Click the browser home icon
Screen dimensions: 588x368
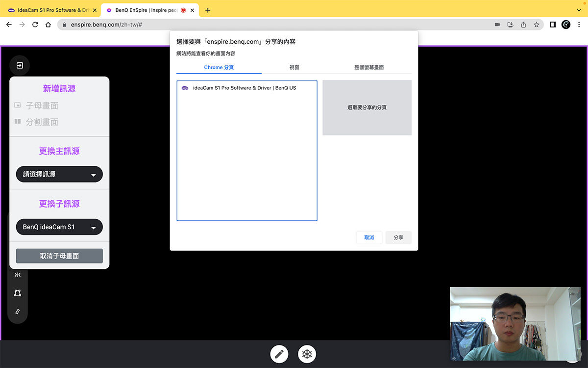[x=48, y=25]
